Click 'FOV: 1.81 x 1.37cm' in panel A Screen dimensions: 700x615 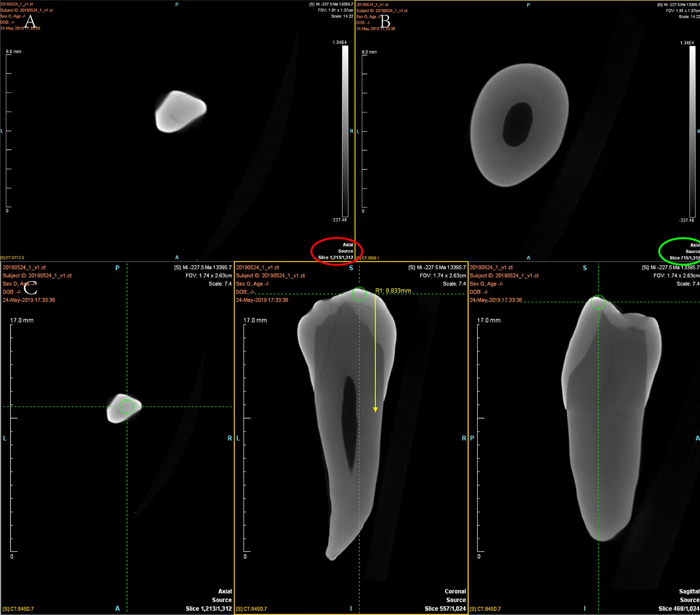tap(336, 10)
